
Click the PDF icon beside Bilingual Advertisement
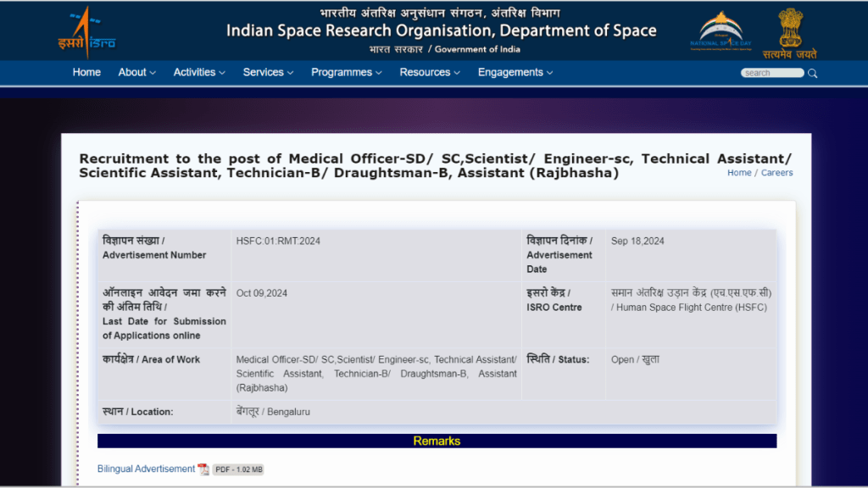click(x=203, y=469)
